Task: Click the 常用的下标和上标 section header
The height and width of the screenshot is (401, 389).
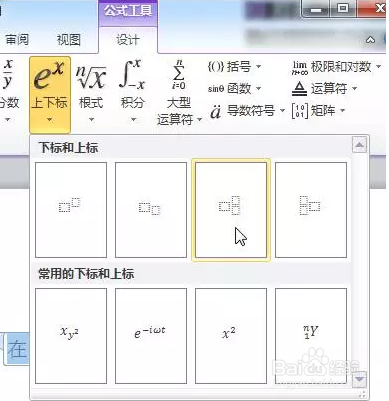Action: (x=86, y=274)
